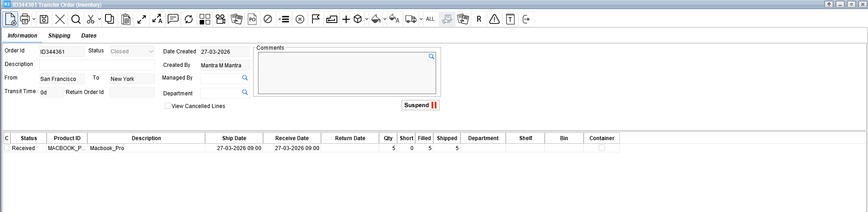The image size is (868, 212).
Task: Expand the truck shipping dropdown arrow
Action: (x=421, y=19)
